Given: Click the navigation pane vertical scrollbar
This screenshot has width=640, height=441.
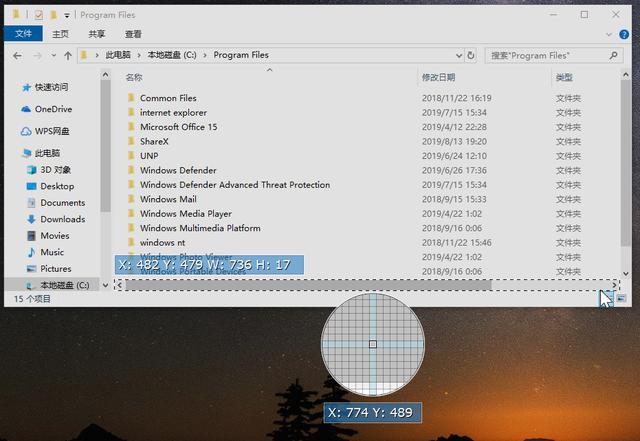Looking at the screenshot, I should coord(105,146).
